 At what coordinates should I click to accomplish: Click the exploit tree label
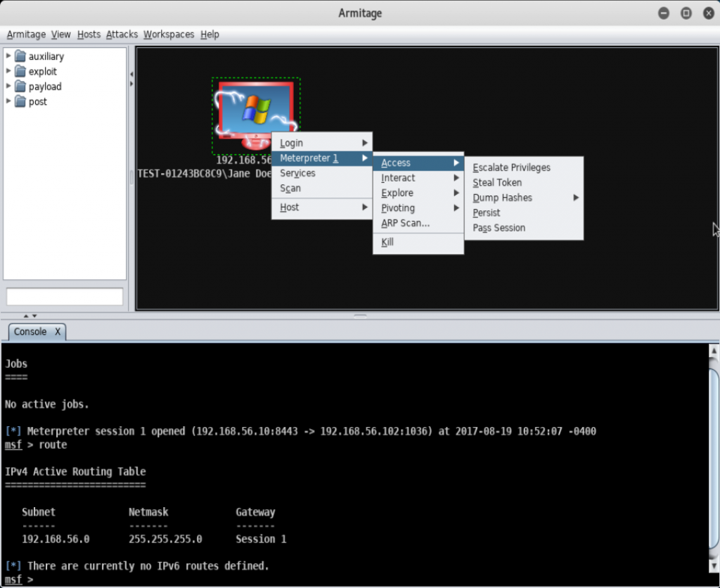click(x=43, y=72)
